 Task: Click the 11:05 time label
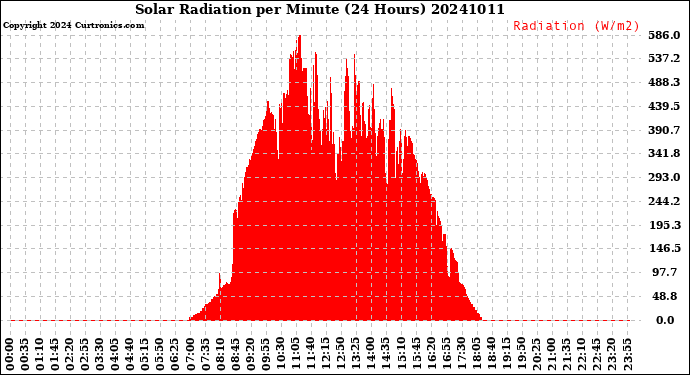pyautogui.click(x=296, y=354)
